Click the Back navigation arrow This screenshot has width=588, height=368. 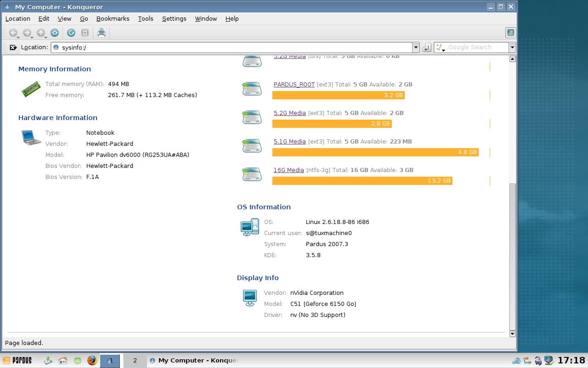tap(13, 33)
